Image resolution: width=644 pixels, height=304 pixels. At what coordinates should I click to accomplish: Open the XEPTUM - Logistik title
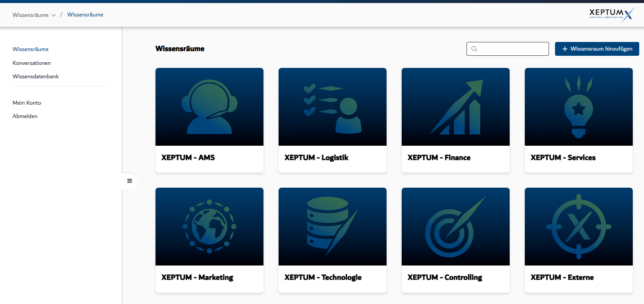tap(316, 157)
